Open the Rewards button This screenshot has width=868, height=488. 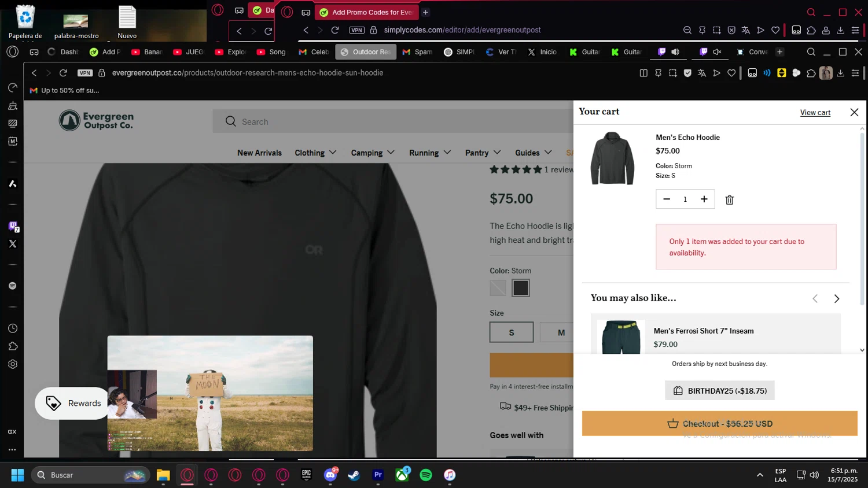[72, 403]
